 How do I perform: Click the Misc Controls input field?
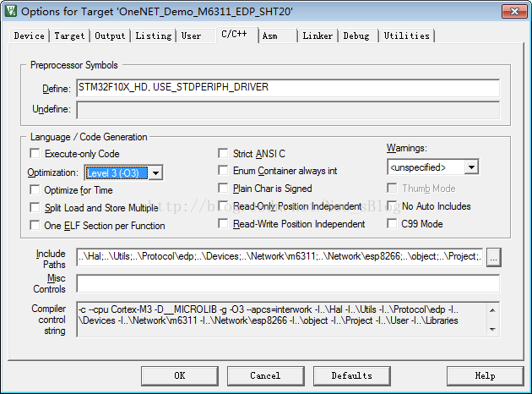click(x=288, y=283)
